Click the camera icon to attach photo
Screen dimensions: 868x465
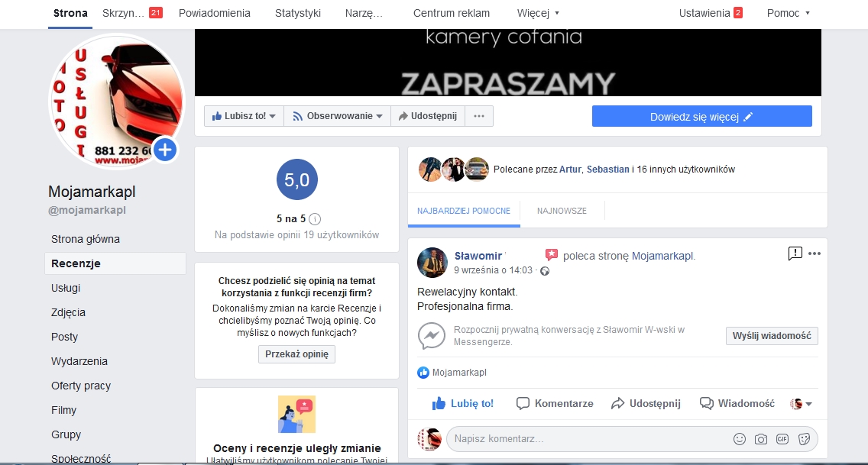(760, 439)
